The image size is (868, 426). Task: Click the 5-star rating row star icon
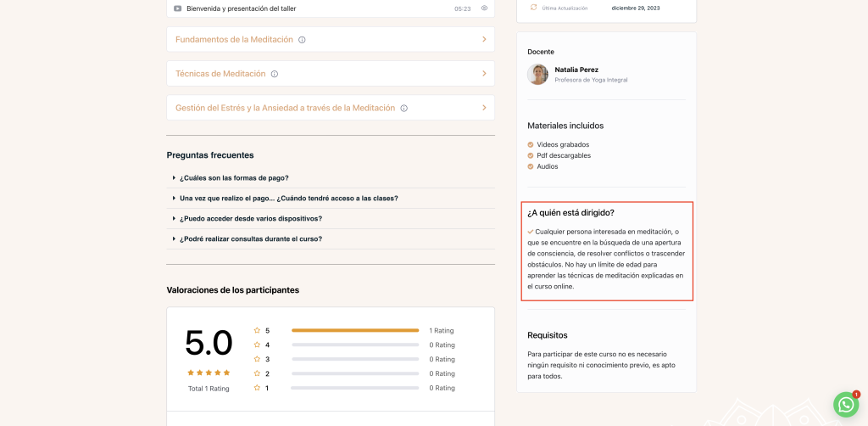point(257,330)
